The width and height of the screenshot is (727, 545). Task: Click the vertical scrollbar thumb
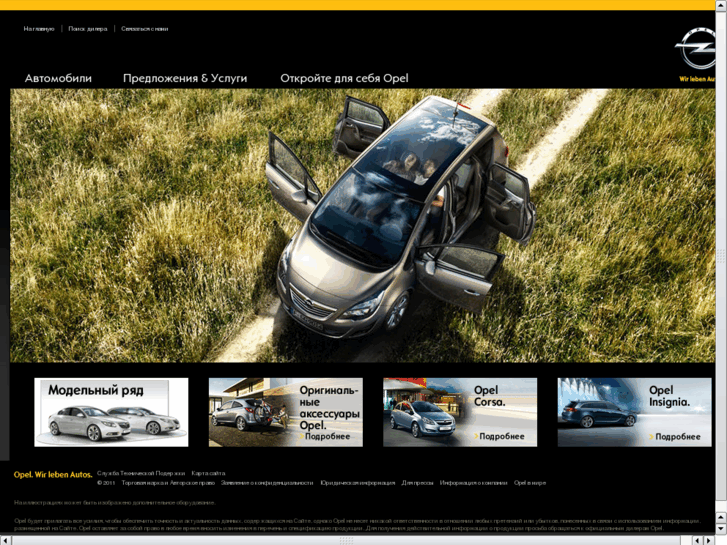pos(721,256)
